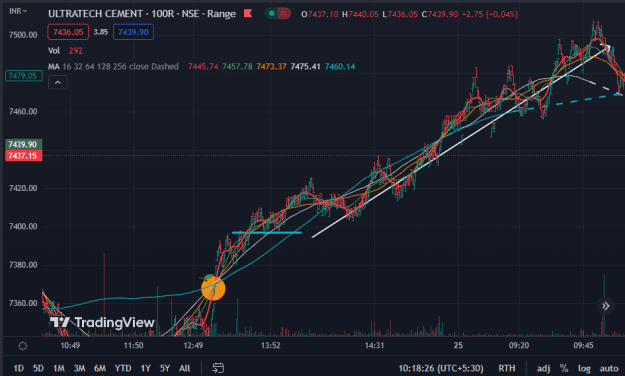
Task: Click the red flag icon beside Range
Action: pyautogui.click(x=248, y=14)
